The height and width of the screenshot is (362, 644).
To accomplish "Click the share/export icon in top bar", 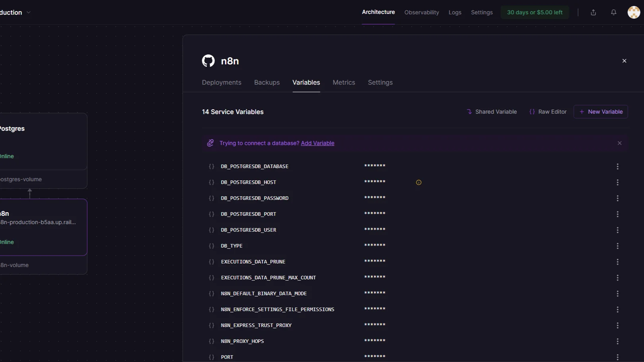I will coord(593,12).
